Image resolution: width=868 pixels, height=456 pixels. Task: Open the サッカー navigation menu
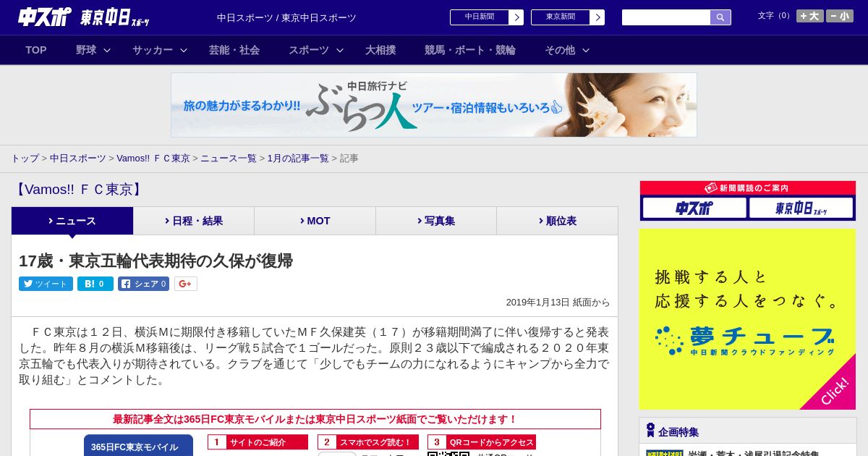[x=153, y=50]
